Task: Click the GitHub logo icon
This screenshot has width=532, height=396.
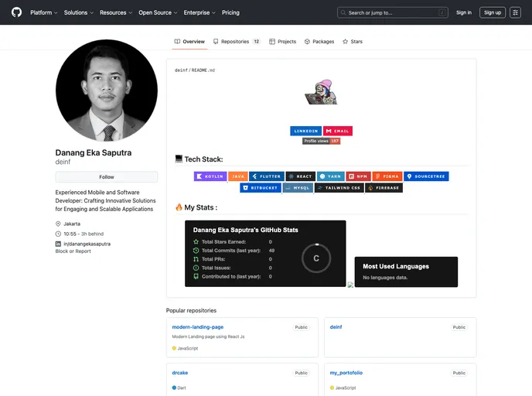Action: (16, 12)
